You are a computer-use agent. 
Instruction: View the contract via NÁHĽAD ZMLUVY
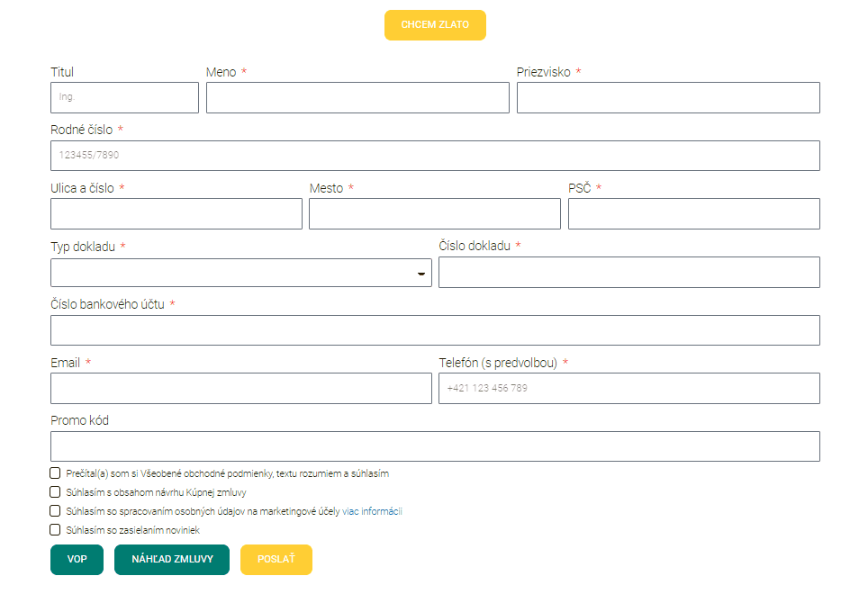171,559
